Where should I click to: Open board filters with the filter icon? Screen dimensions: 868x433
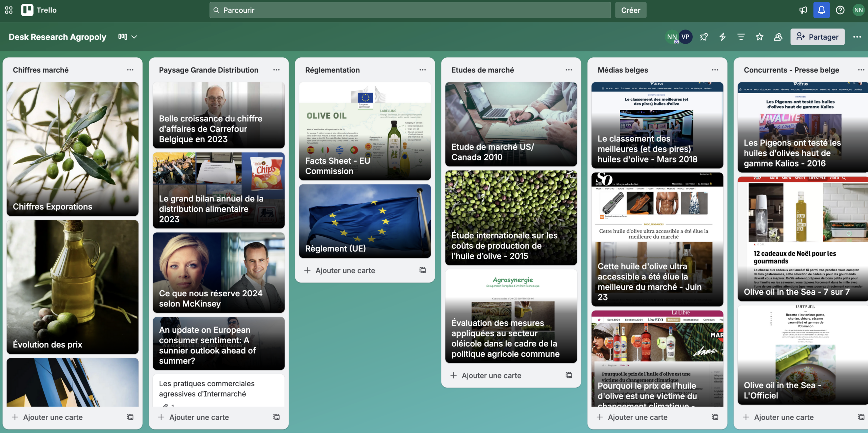[741, 37]
